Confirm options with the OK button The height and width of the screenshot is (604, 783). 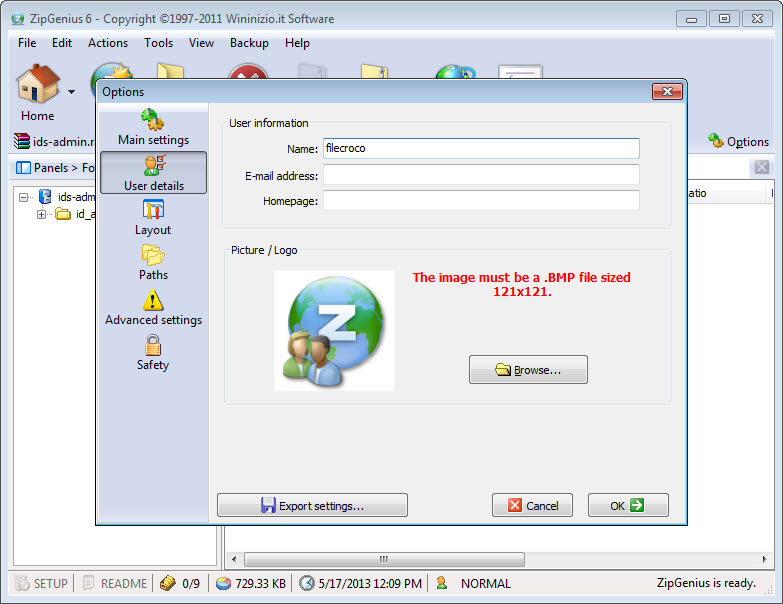coord(628,506)
